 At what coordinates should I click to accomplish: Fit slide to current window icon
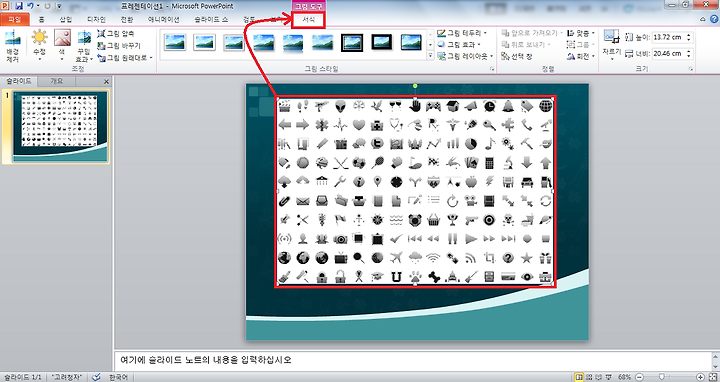coord(712,377)
